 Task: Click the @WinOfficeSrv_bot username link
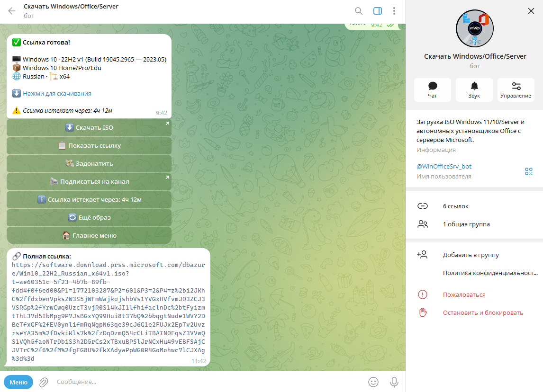click(x=444, y=167)
